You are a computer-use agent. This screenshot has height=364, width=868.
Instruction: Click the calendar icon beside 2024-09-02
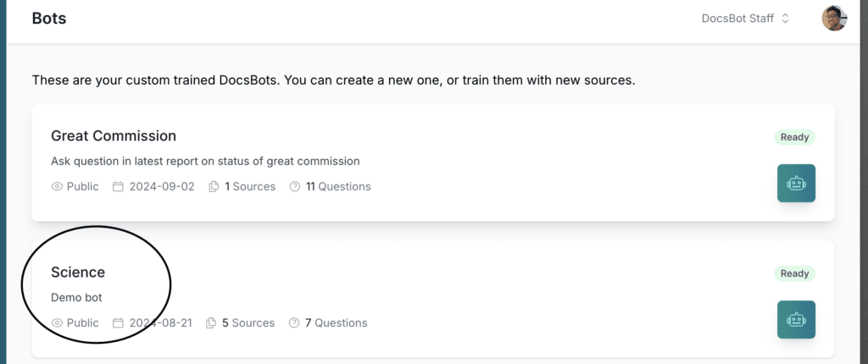click(119, 186)
